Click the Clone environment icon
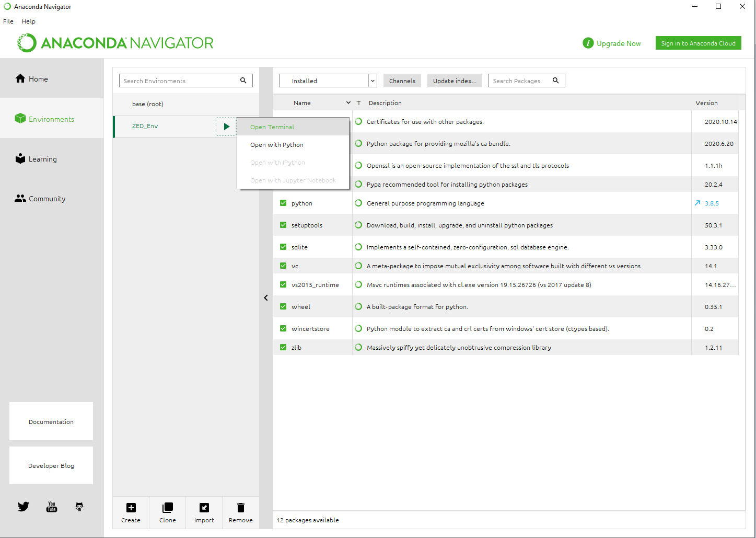The image size is (756, 538). coord(168,508)
